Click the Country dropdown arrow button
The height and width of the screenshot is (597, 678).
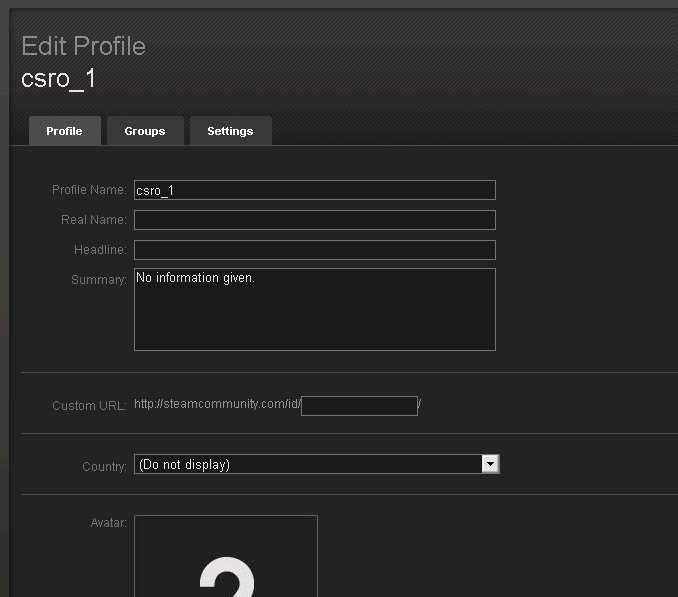click(490, 464)
